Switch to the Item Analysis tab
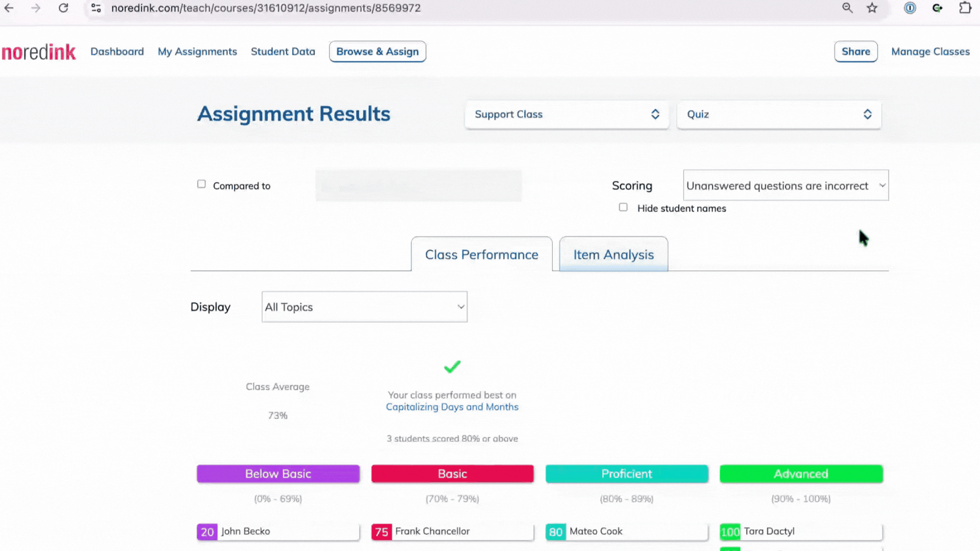Viewport: 980px width, 551px height. pos(613,254)
